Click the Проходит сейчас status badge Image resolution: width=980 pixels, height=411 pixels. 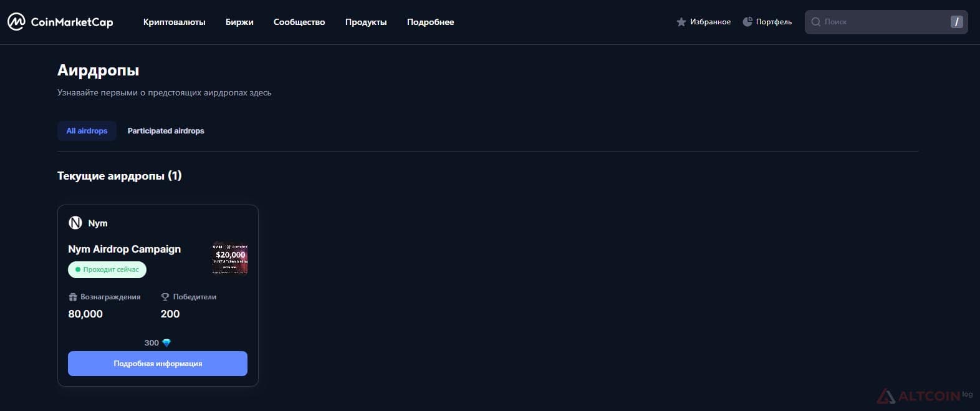[x=107, y=269]
